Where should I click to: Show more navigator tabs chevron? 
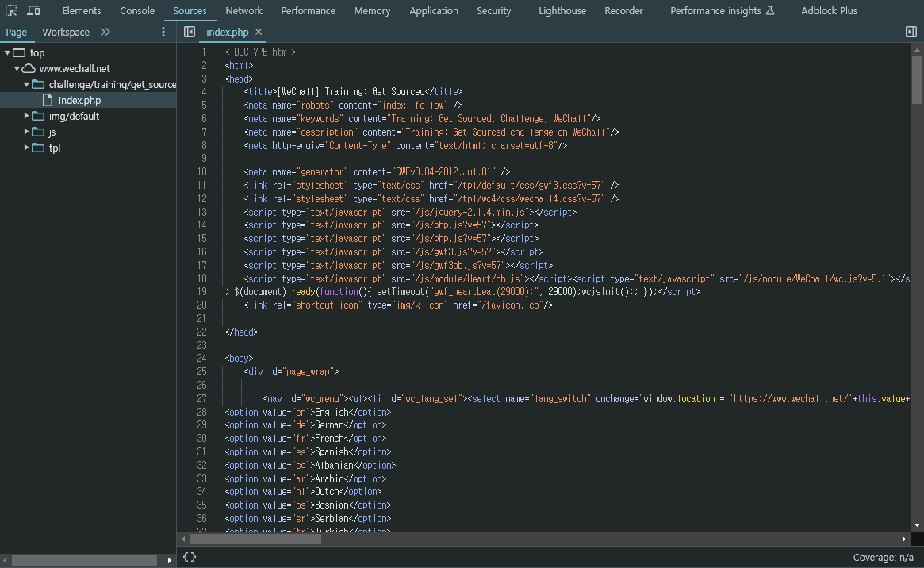pyautogui.click(x=105, y=32)
